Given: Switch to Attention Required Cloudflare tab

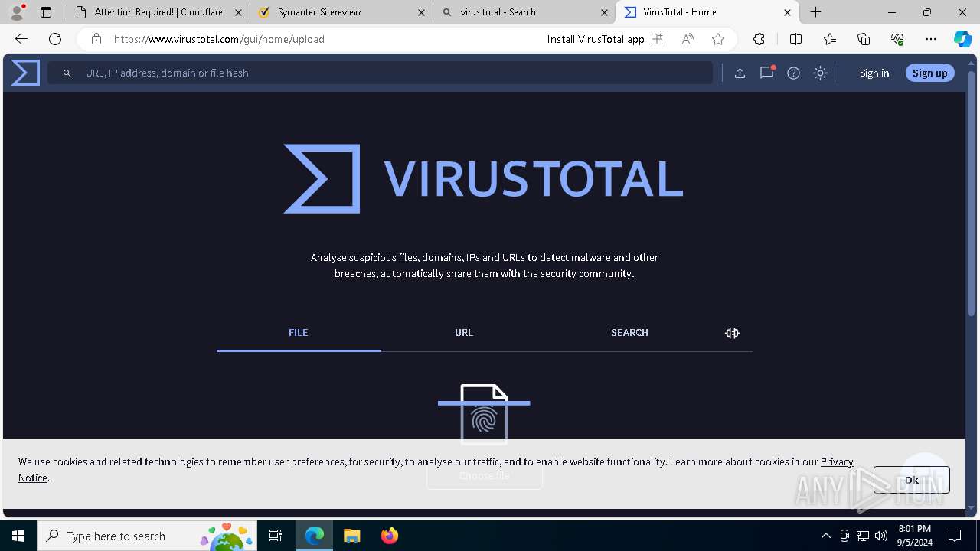Looking at the screenshot, I should (x=158, y=12).
